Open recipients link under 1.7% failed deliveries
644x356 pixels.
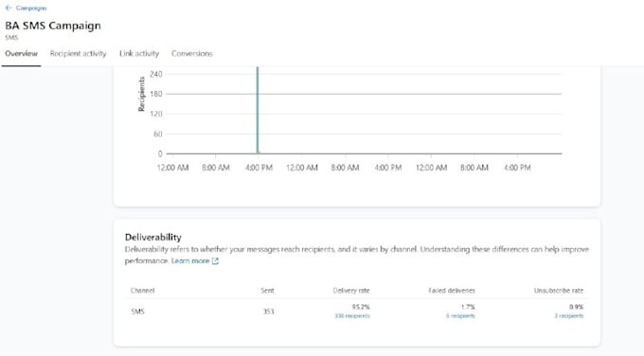point(460,315)
